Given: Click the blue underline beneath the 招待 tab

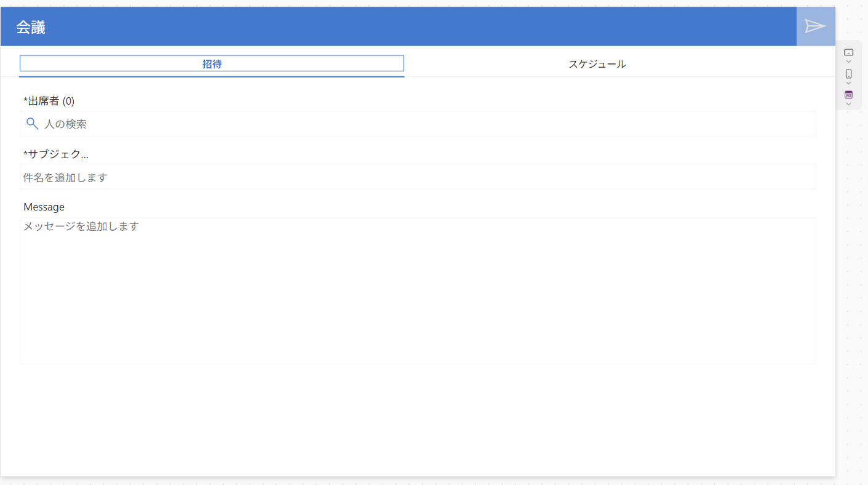Looking at the screenshot, I should (212, 76).
